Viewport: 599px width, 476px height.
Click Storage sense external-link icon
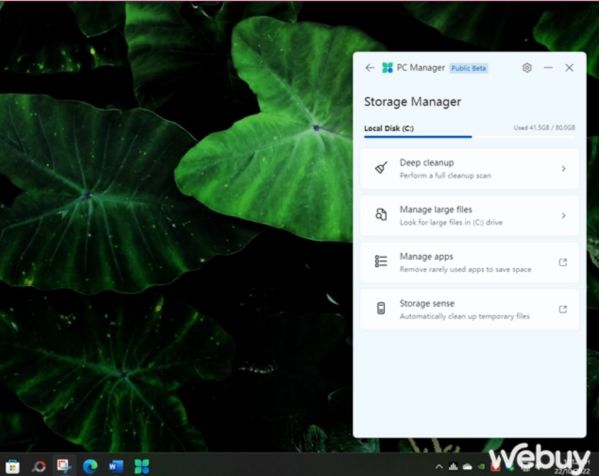[x=563, y=309]
